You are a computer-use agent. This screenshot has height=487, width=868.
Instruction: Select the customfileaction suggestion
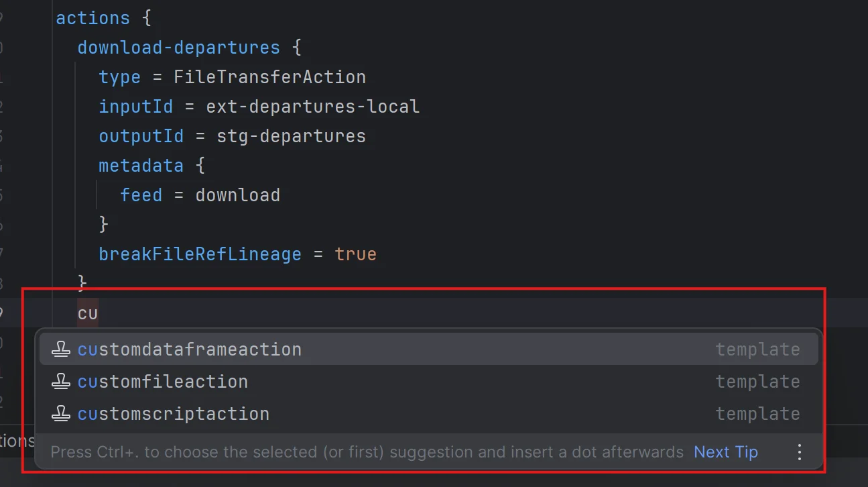[x=163, y=381]
